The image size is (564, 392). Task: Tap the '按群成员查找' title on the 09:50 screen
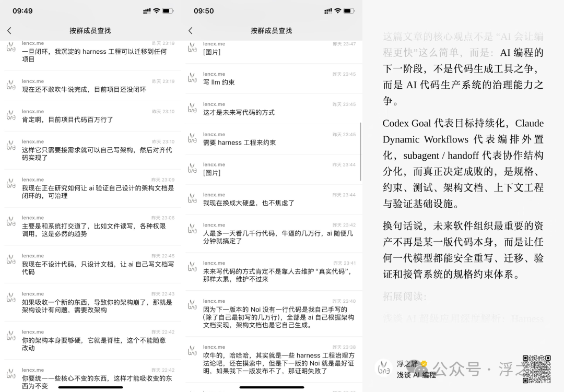[272, 31]
